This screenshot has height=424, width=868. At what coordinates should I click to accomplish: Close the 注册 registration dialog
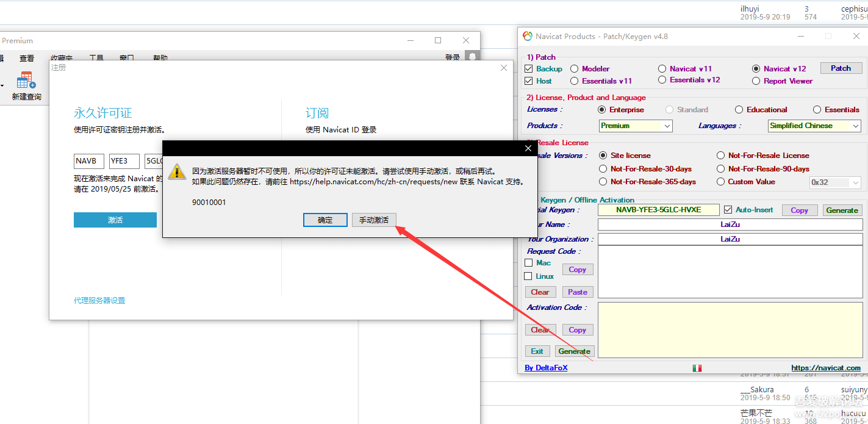pyautogui.click(x=504, y=68)
